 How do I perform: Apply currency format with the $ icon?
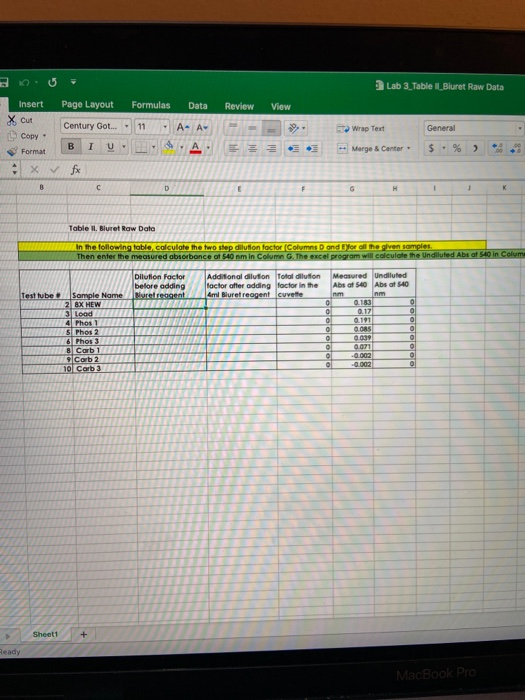tap(431, 148)
